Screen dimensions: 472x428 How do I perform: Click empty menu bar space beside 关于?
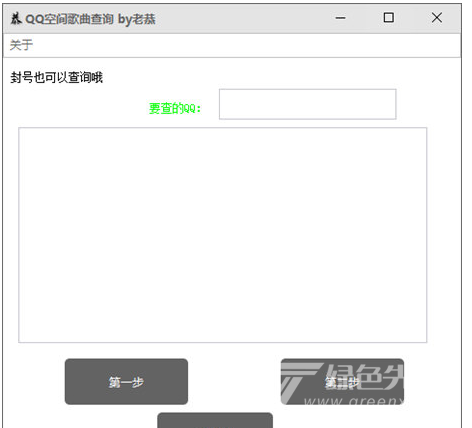[247, 45]
